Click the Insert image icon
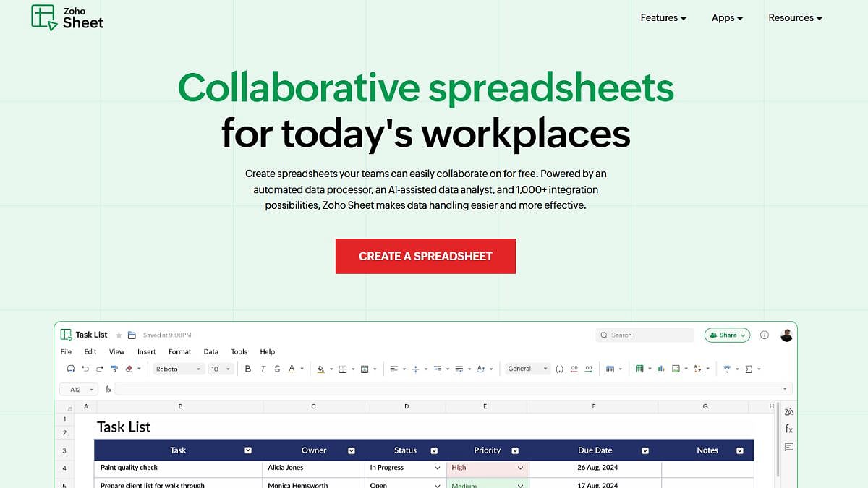This screenshot has height=488, width=868. [x=676, y=369]
